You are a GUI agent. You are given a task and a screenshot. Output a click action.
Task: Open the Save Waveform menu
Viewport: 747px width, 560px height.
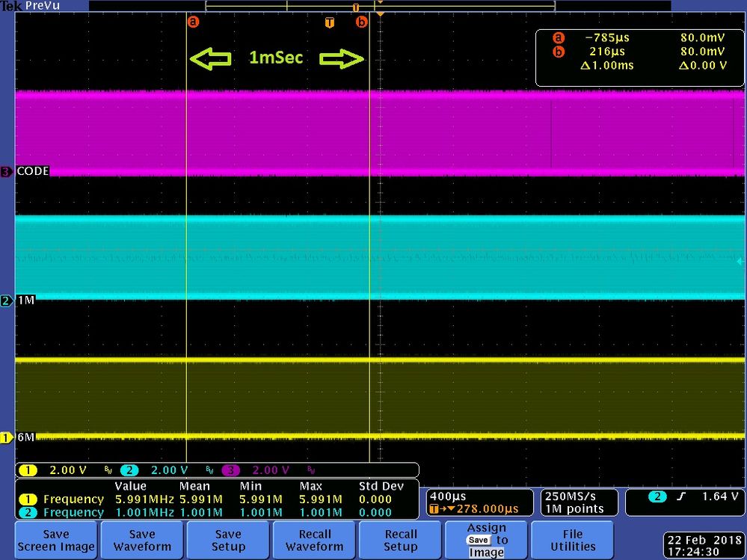click(142, 540)
